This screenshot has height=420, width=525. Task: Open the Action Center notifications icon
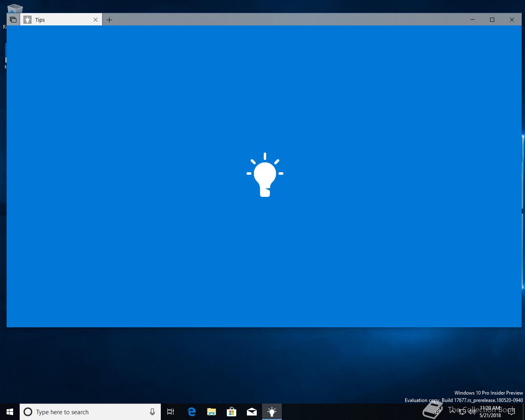[511, 412]
